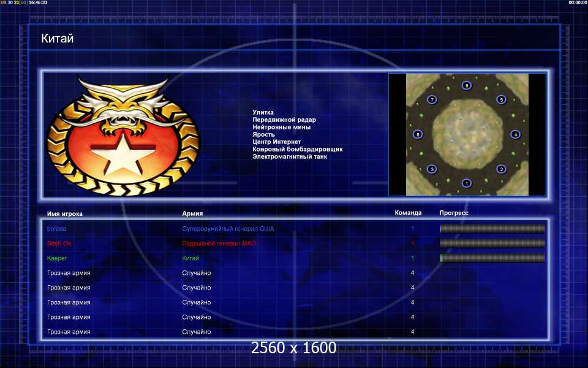Click the Команда column header
The width and height of the screenshot is (588, 368).
(x=408, y=213)
